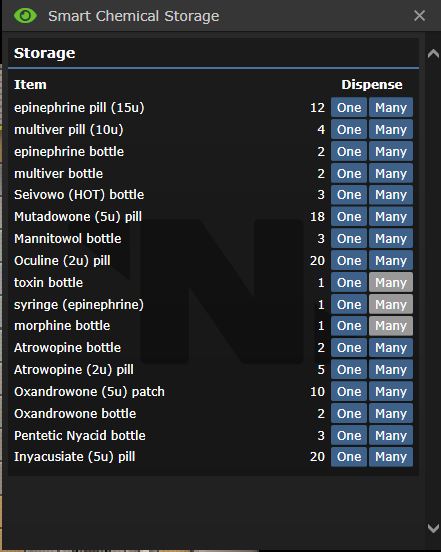Select the 'epinephrine pill (15u)' item name
The height and width of the screenshot is (552, 441).
[x=79, y=108]
